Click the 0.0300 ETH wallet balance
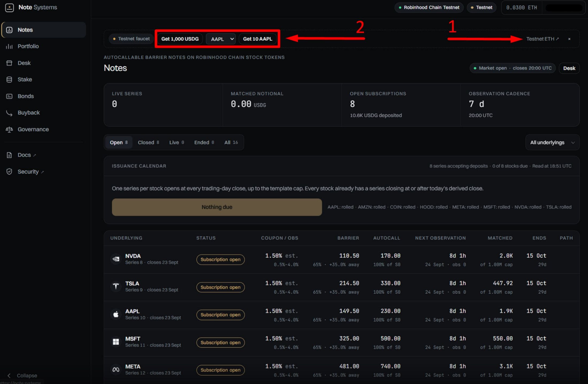 521,7
